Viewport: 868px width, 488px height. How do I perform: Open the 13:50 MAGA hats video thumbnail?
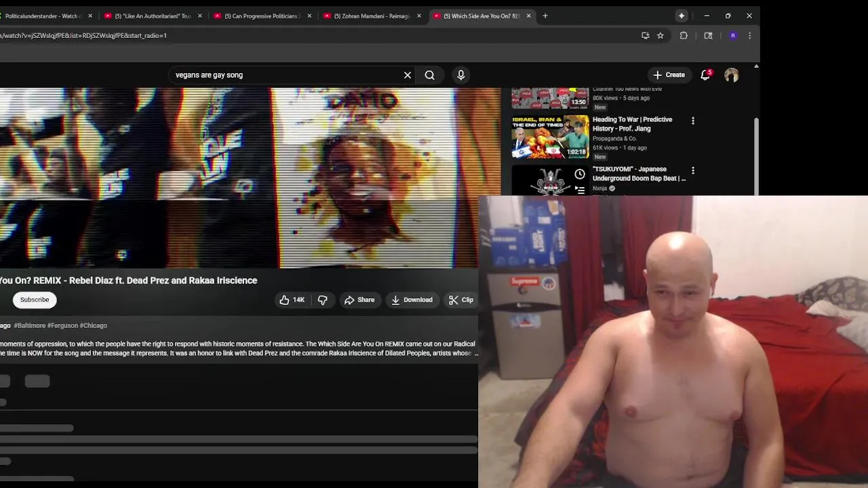pyautogui.click(x=550, y=98)
